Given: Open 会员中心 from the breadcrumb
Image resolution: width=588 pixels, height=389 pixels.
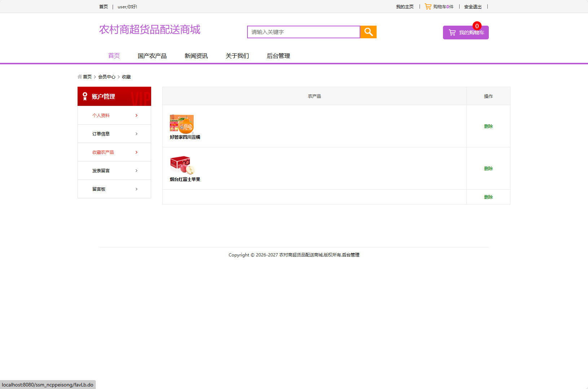Looking at the screenshot, I should click(107, 77).
